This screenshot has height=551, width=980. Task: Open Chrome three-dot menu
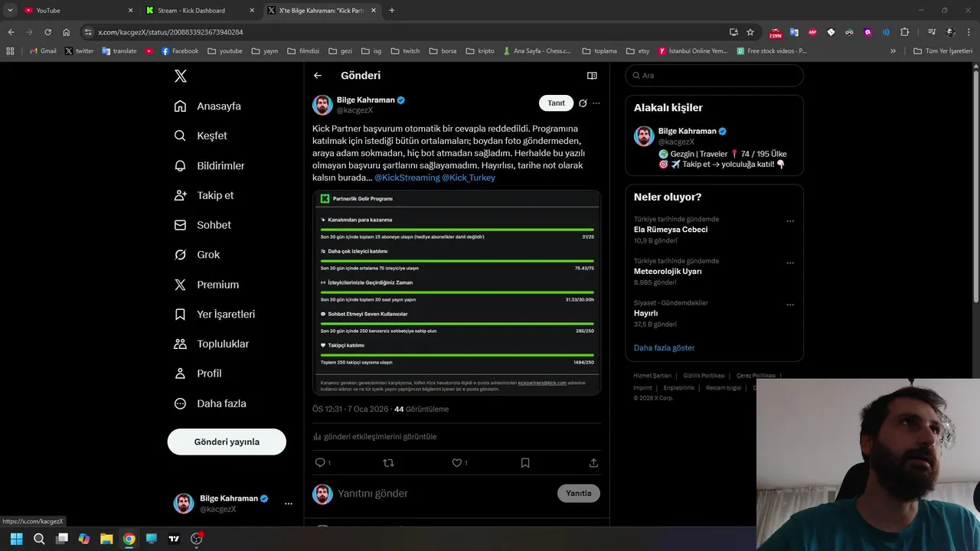pos(970,32)
